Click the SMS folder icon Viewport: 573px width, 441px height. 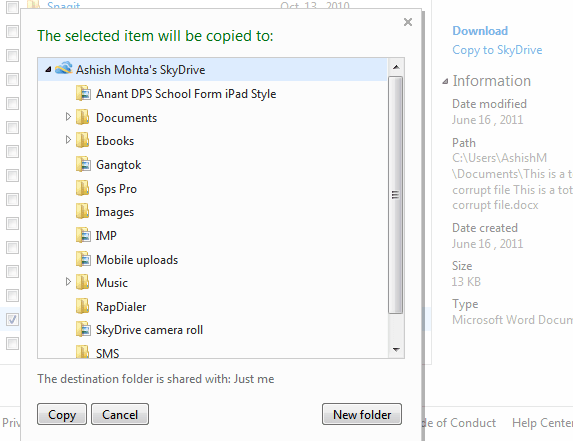[83, 351]
